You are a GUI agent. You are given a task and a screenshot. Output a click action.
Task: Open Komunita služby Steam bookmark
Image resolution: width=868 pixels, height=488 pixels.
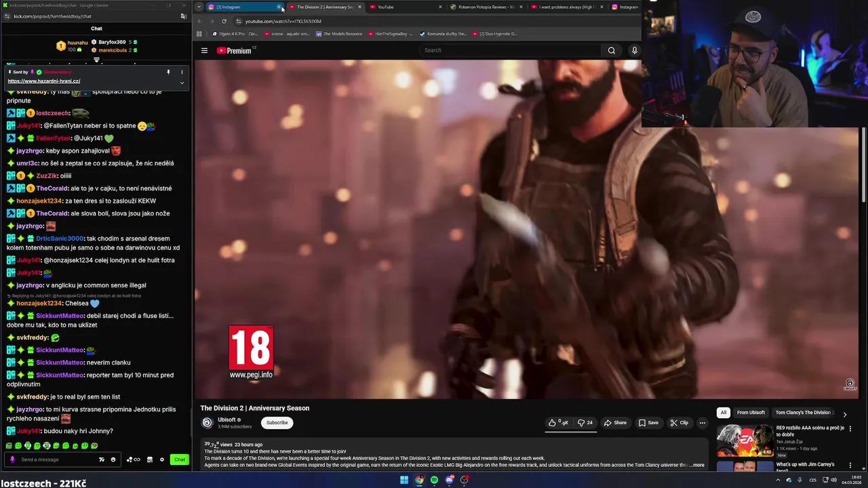(443, 34)
